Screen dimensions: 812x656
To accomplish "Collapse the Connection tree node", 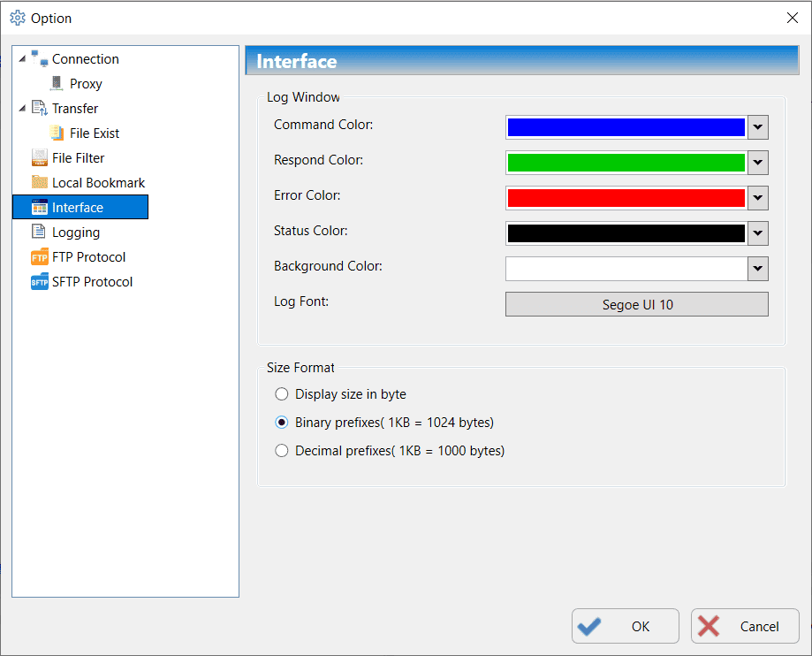I will coord(22,59).
